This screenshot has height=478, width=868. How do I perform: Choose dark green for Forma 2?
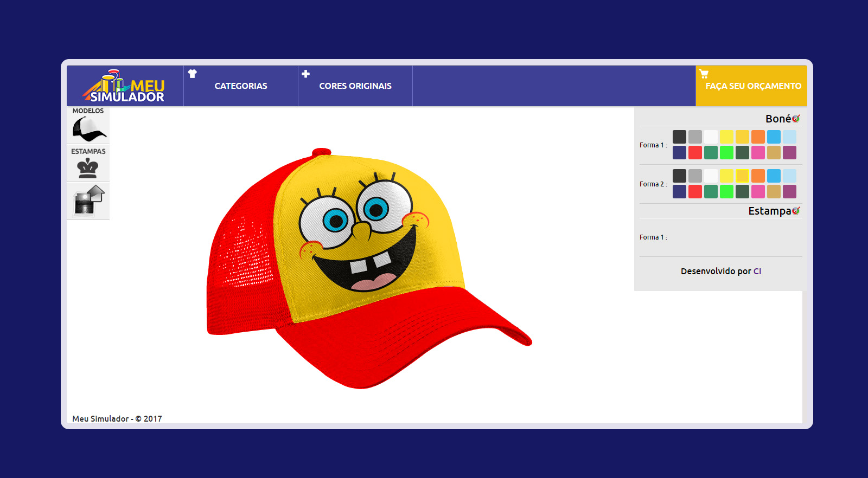[x=742, y=191]
